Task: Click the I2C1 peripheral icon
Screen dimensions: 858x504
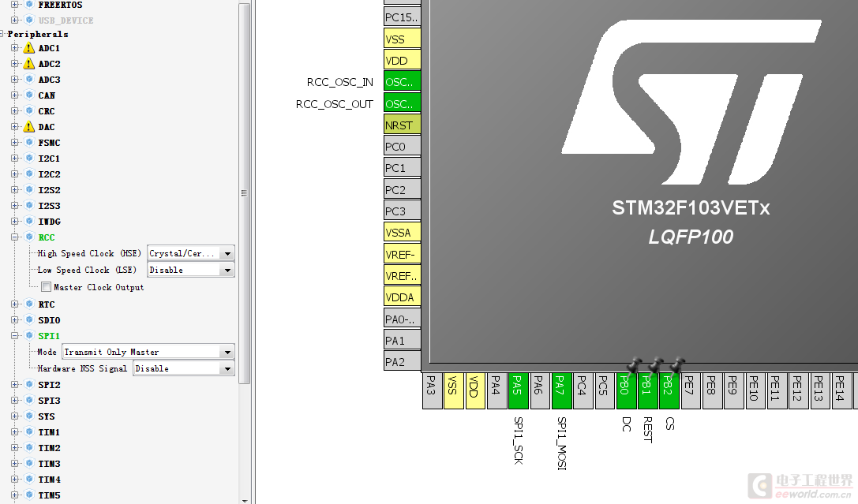Action: [x=29, y=159]
